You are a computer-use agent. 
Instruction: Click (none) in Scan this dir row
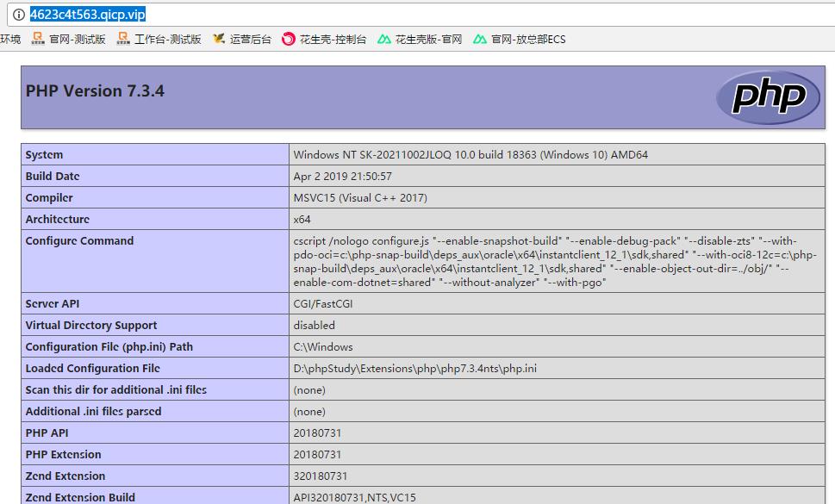309,390
